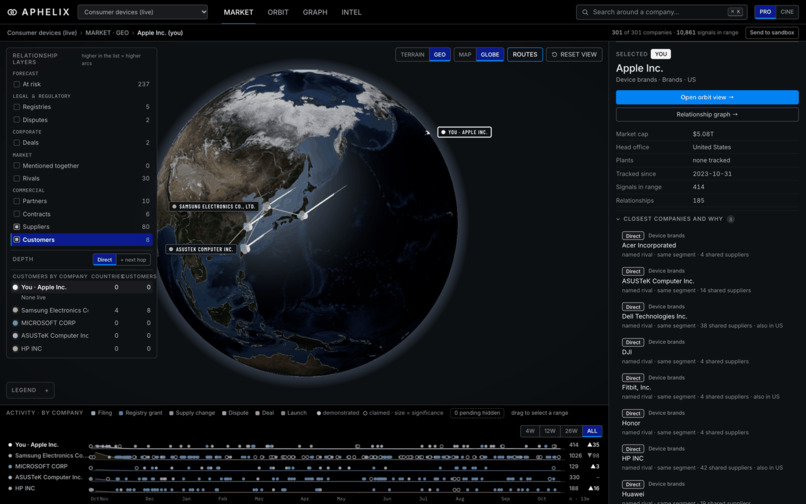Image resolution: width=806 pixels, height=504 pixels.
Task: Click the search around a company field
Action: [x=661, y=12]
